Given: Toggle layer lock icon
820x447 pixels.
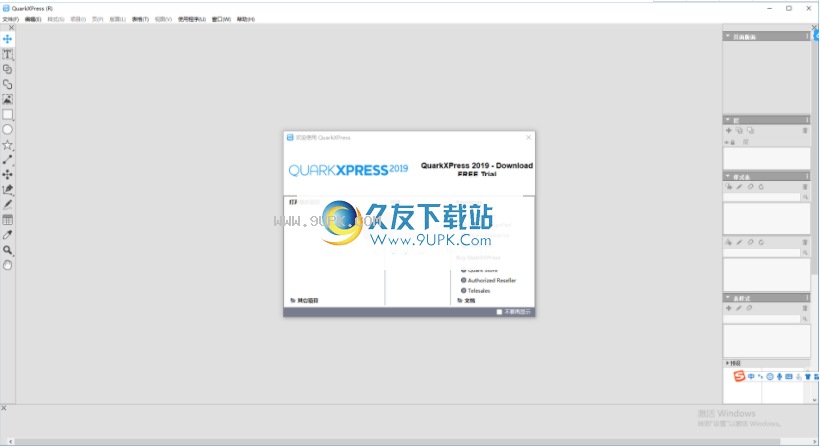Looking at the screenshot, I should tap(733, 142).
